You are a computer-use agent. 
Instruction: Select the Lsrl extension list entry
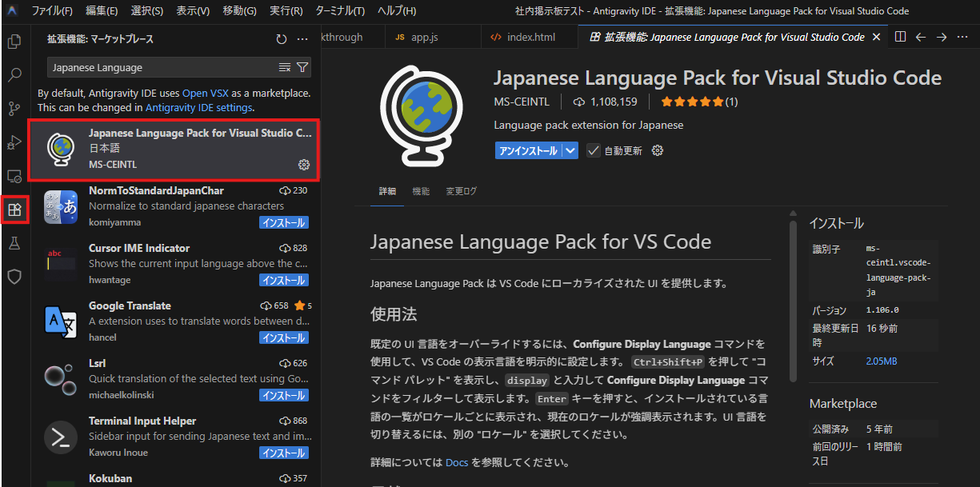click(x=174, y=379)
